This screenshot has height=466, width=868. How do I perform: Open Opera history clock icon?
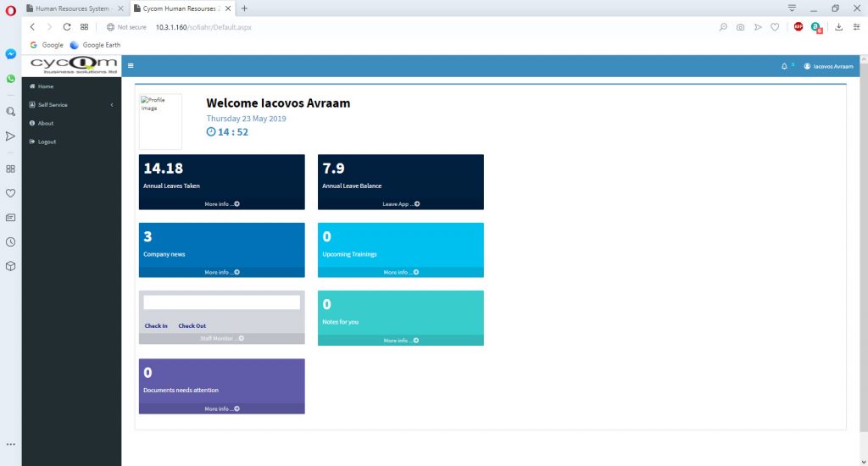pos(10,241)
